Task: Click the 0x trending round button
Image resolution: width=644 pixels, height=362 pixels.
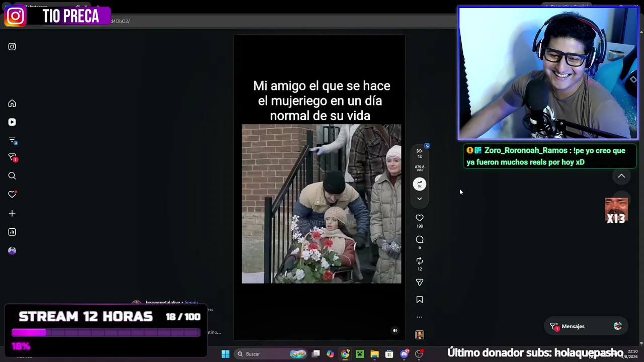Action: click(420, 185)
